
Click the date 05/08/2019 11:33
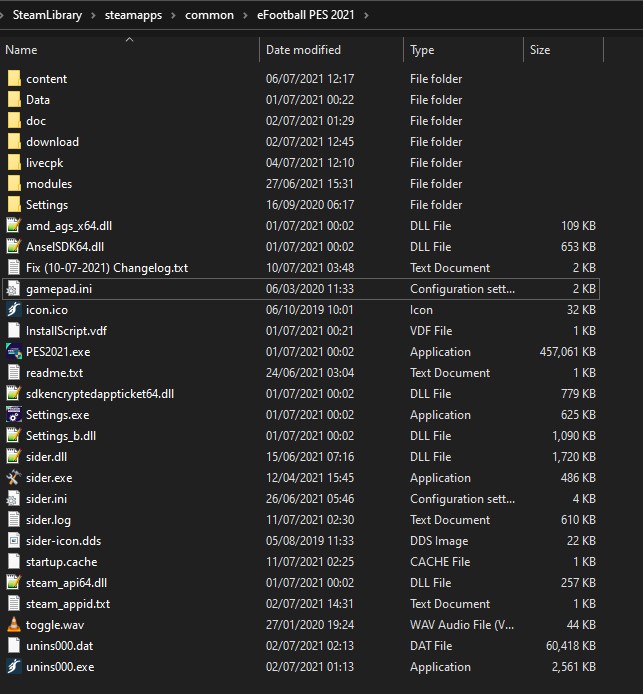[x=310, y=541]
